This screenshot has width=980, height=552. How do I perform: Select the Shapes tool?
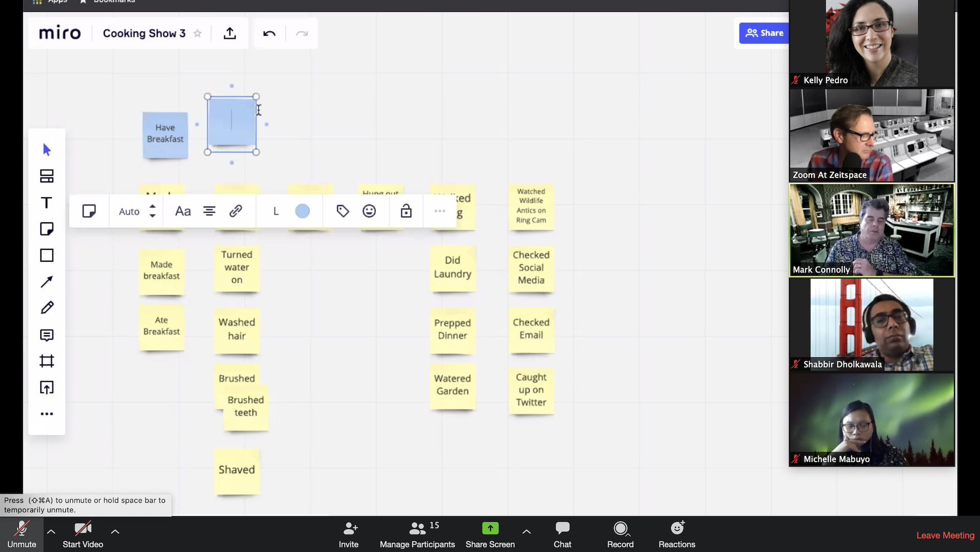pos(46,255)
